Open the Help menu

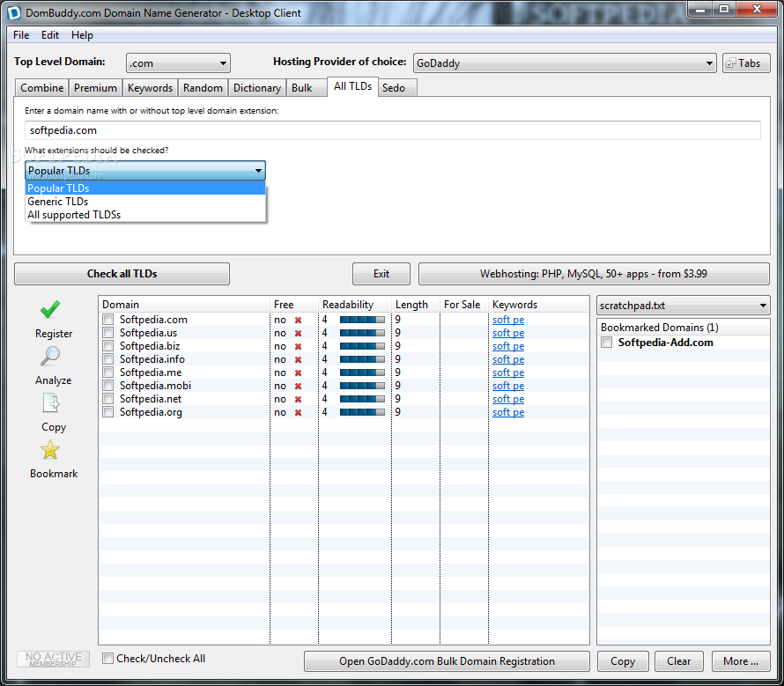(82, 35)
